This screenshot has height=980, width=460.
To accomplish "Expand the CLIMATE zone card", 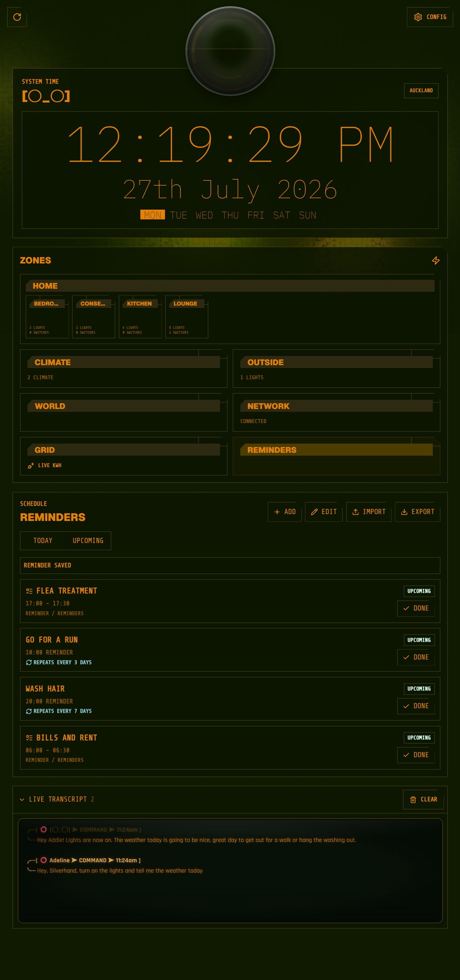I will [123, 368].
